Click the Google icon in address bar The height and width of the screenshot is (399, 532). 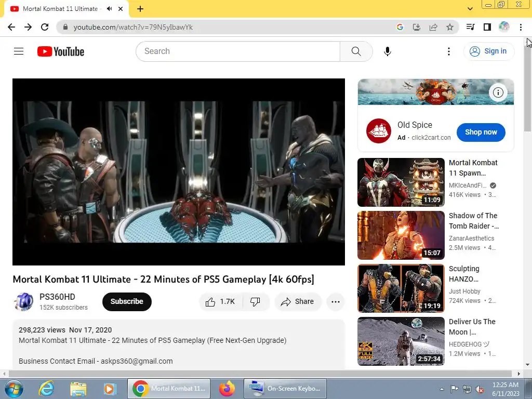click(400, 27)
